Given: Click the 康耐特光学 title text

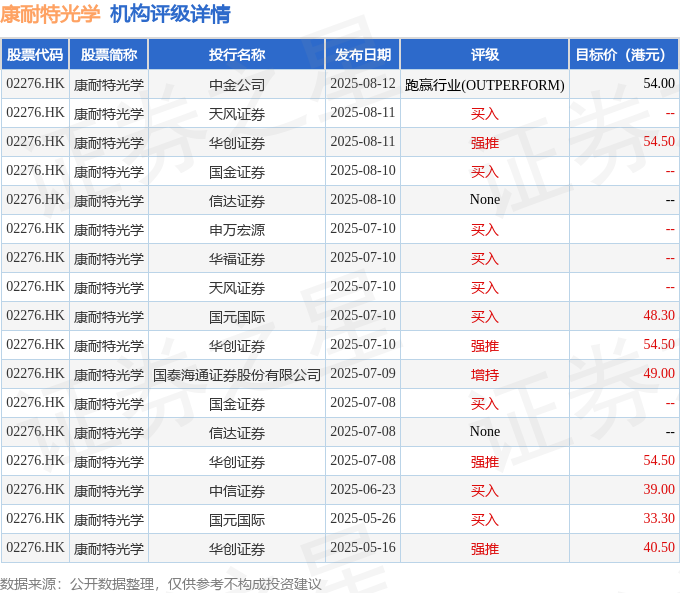Looking at the screenshot, I should [x=50, y=14].
